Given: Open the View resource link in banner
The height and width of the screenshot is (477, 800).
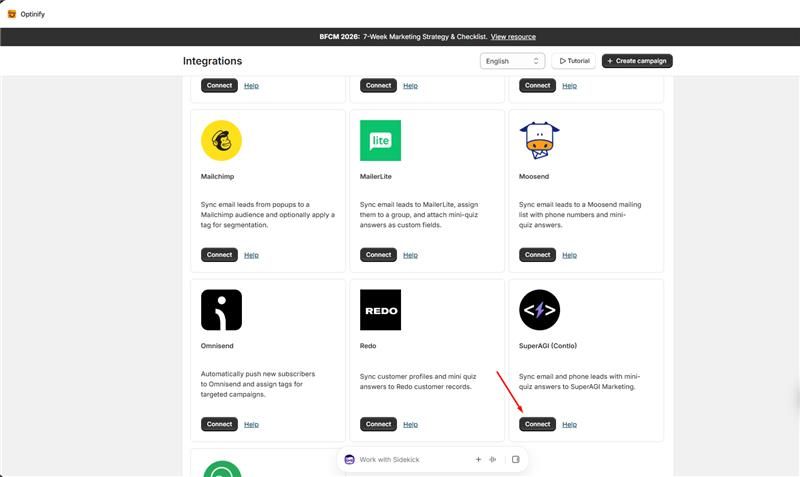Looking at the screenshot, I should pyautogui.click(x=513, y=37).
